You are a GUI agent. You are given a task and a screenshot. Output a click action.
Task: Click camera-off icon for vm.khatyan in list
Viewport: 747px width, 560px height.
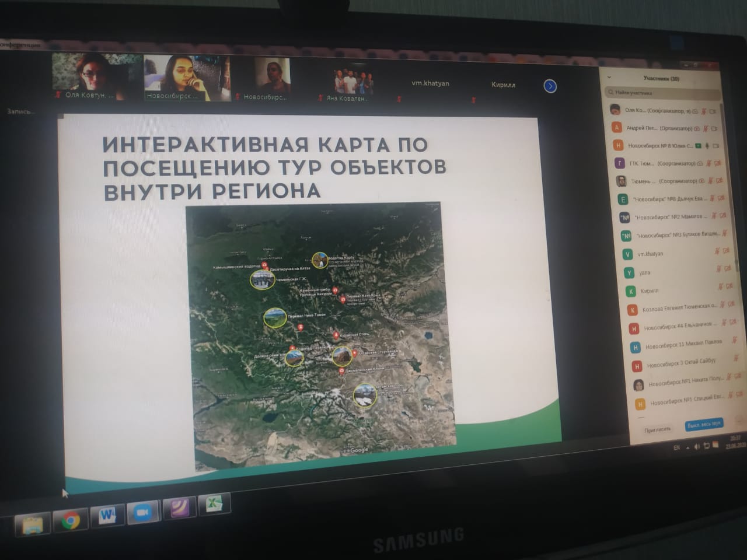[727, 251]
